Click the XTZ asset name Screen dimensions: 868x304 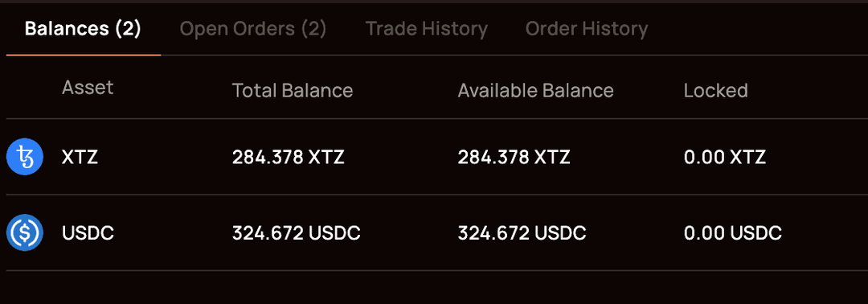(x=80, y=158)
